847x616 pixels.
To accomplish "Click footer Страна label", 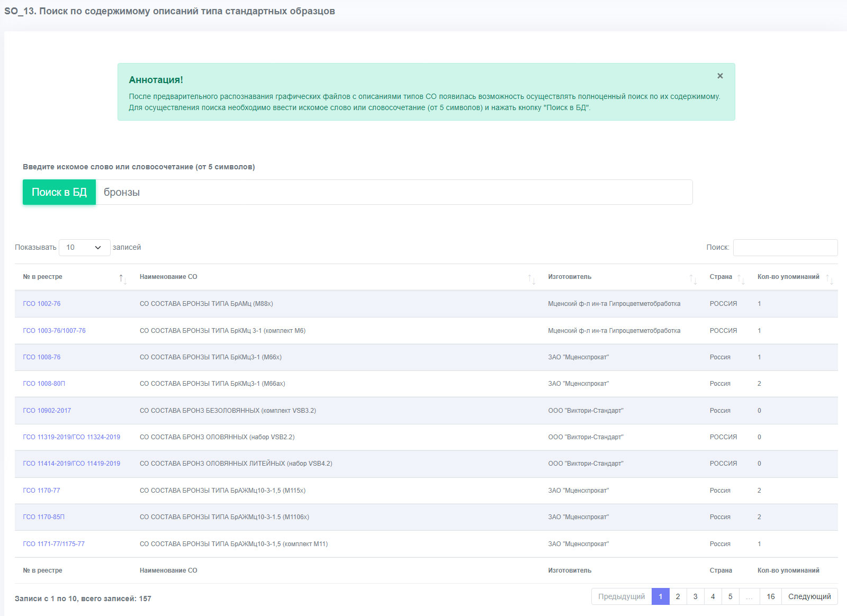I will point(721,570).
